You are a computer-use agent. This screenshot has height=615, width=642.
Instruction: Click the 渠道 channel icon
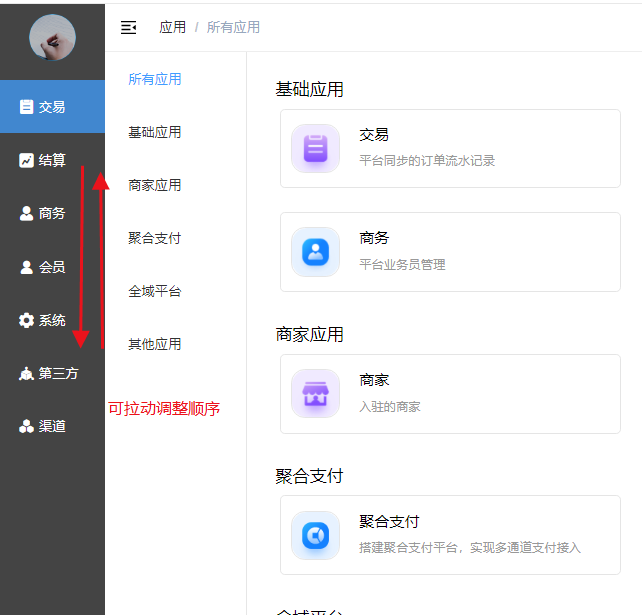point(26,426)
